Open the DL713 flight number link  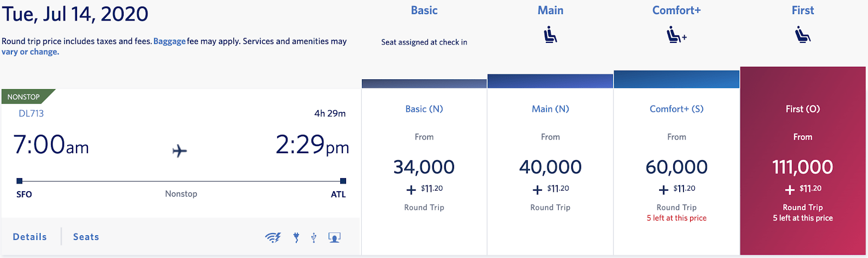[31, 114]
